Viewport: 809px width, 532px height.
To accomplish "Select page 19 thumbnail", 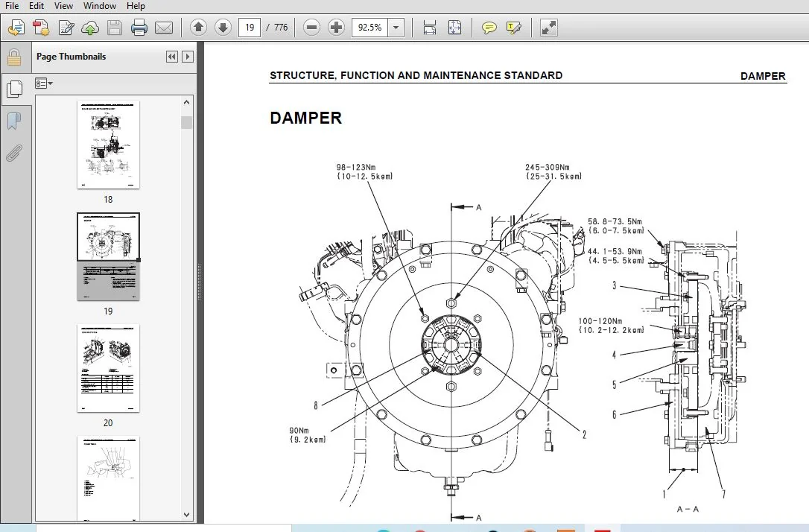I will point(108,256).
